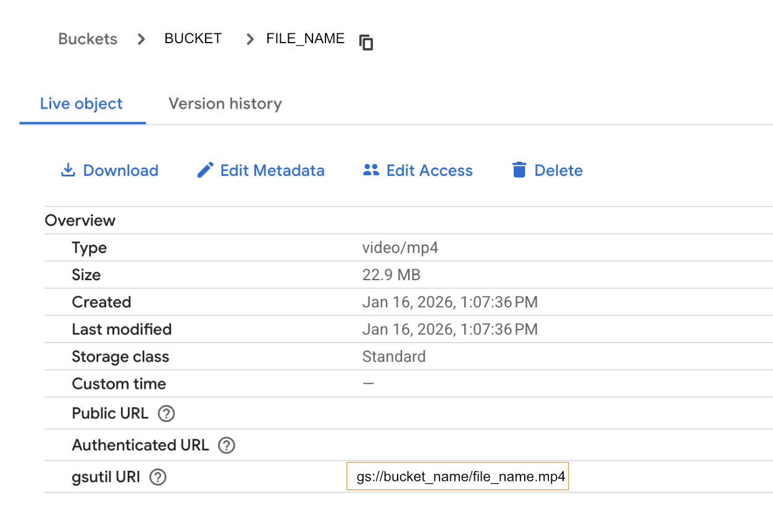Select the Live object tab
Screen dimensions: 773x532
pyautogui.click(x=81, y=103)
